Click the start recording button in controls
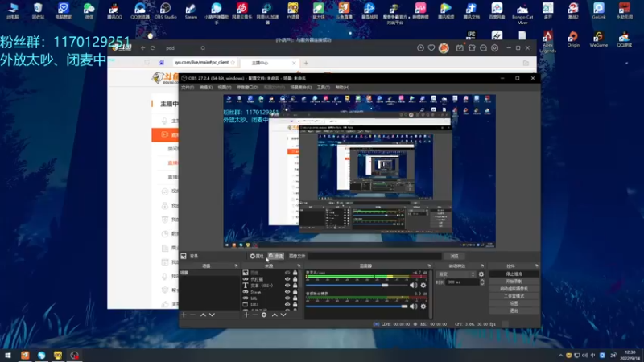Viewport: 644px width, 362px height. click(514, 281)
